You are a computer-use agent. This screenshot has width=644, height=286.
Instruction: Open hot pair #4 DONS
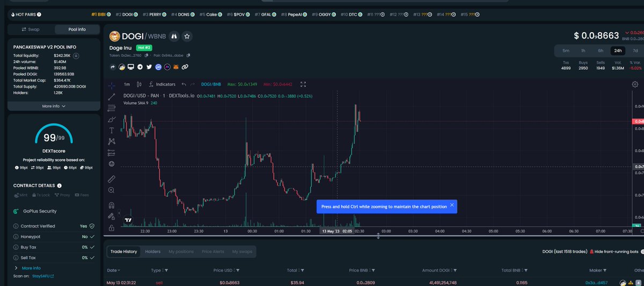[182, 14]
